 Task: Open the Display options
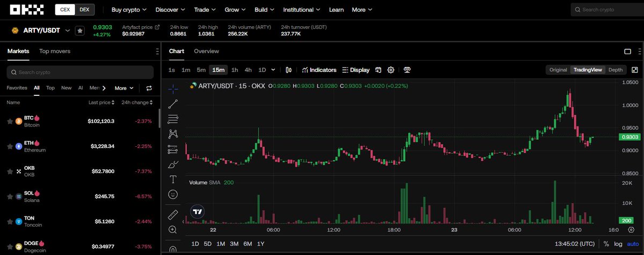pyautogui.click(x=356, y=70)
